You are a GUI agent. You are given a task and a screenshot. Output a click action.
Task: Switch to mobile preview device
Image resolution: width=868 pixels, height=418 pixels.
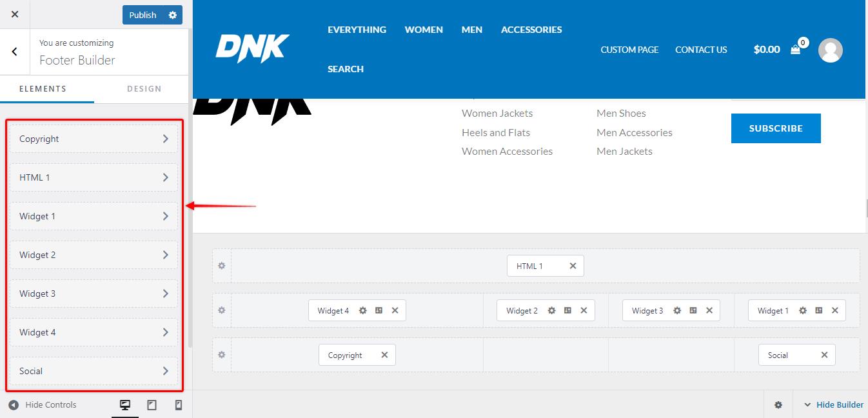pyautogui.click(x=179, y=405)
